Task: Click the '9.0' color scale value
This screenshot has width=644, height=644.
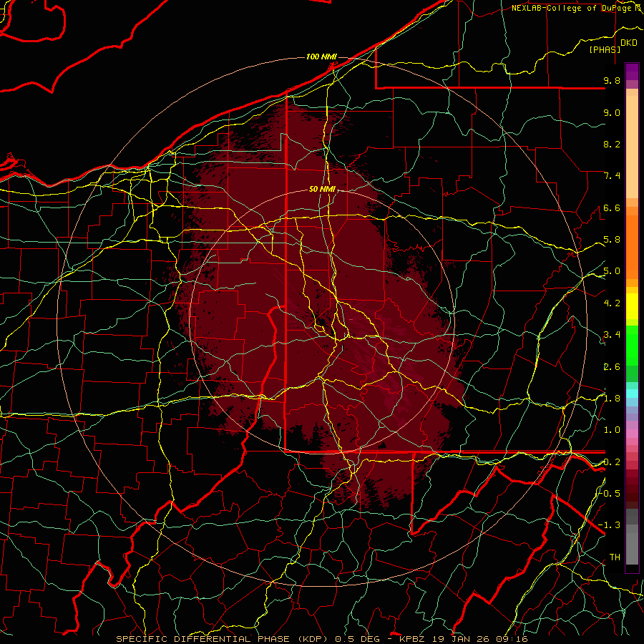Action: point(612,112)
